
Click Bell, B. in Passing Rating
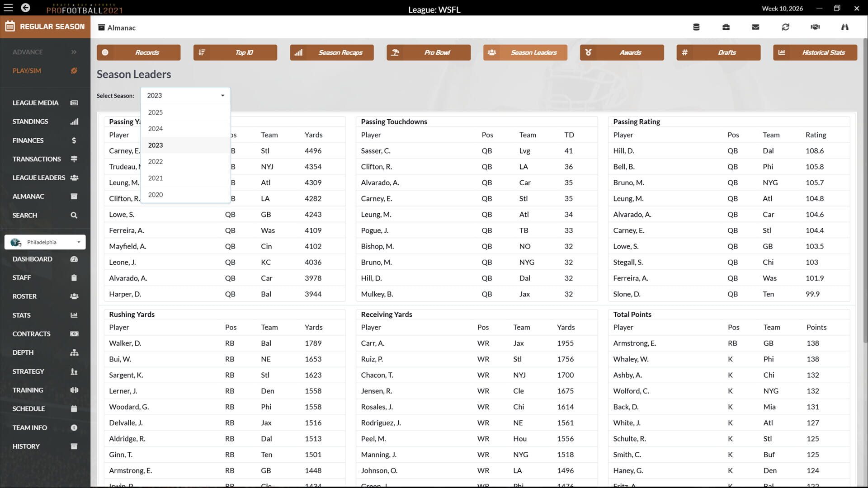(624, 167)
